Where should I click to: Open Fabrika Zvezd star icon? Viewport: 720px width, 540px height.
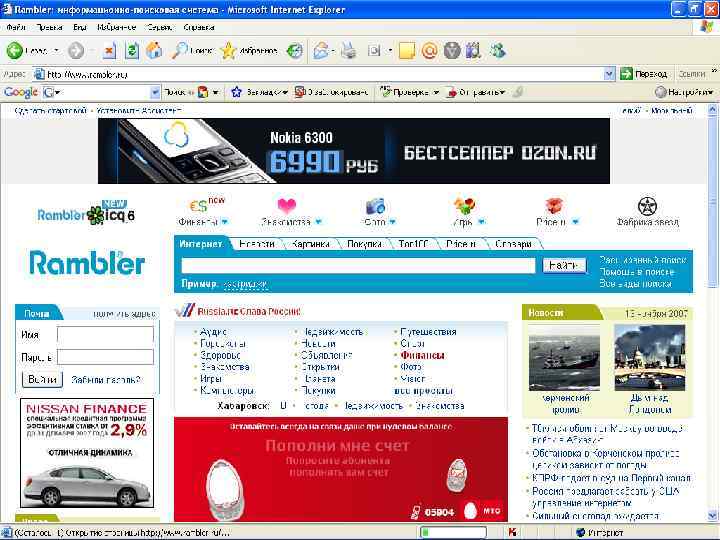(x=647, y=206)
